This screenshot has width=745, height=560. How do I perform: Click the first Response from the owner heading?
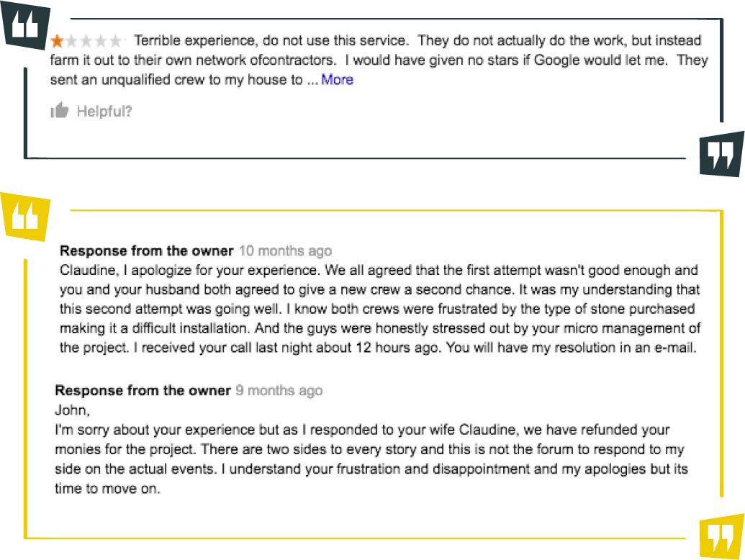coord(146,250)
